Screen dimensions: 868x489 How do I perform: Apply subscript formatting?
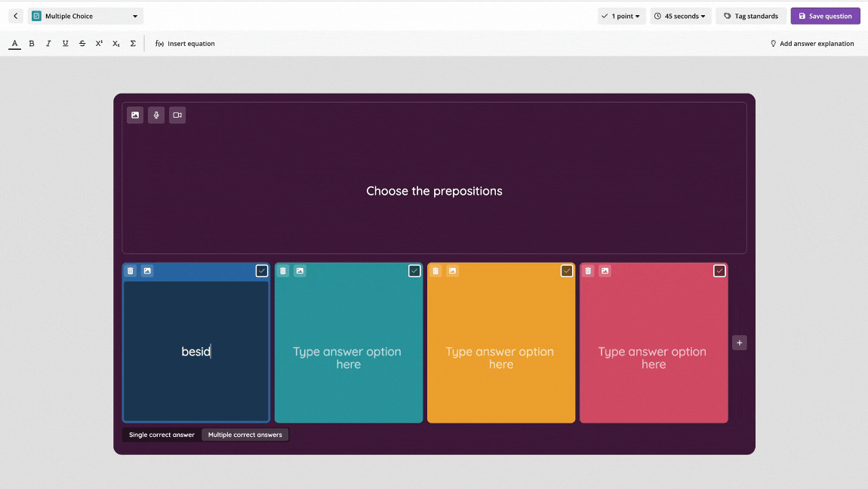[x=116, y=44]
